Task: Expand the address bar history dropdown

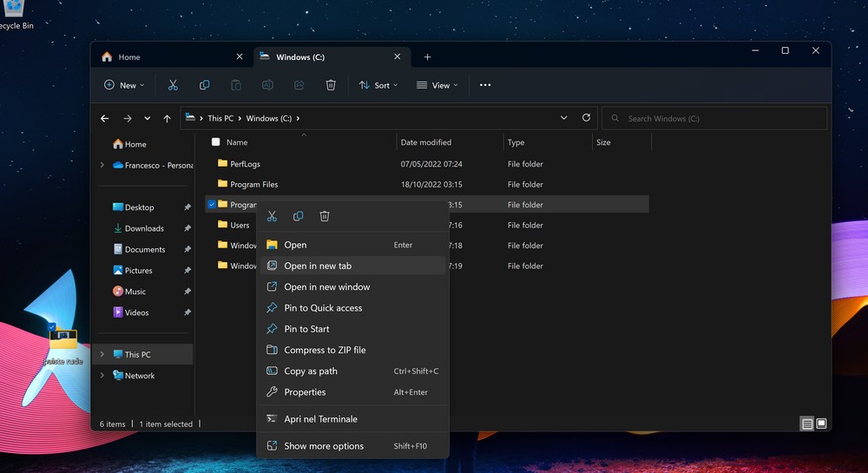Action: pos(563,118)
